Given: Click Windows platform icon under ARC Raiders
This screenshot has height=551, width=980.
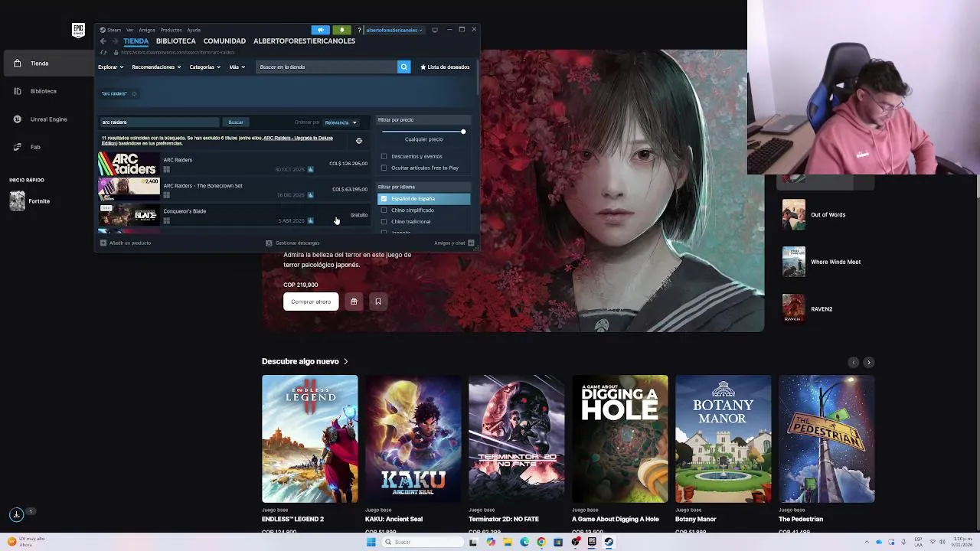Looking at the screenshot, I should (x=166, y=169).
